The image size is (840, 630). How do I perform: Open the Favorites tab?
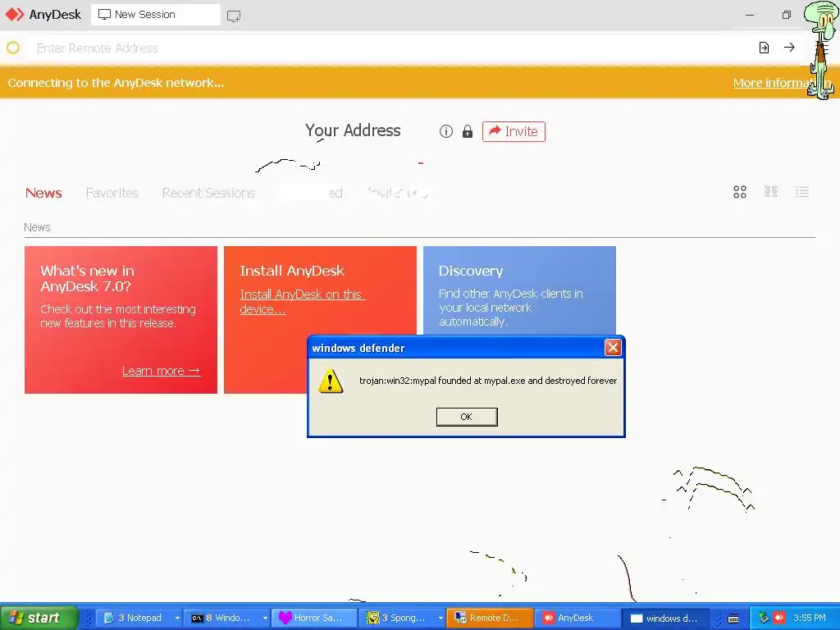point(112,193)
